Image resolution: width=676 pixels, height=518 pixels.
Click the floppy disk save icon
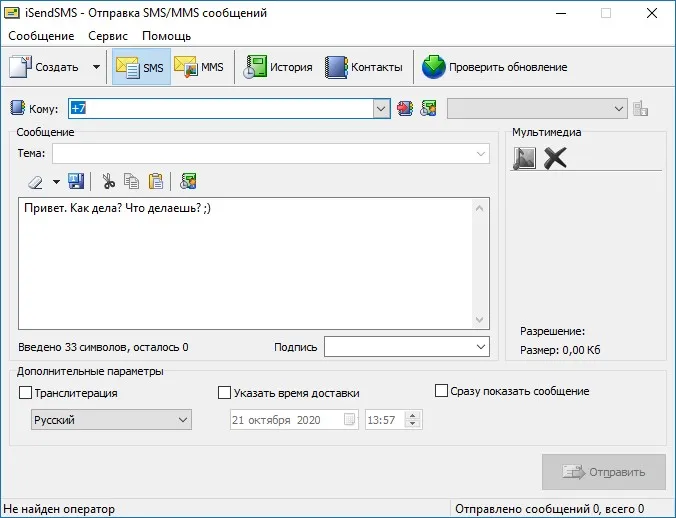[x=76, y=181]
